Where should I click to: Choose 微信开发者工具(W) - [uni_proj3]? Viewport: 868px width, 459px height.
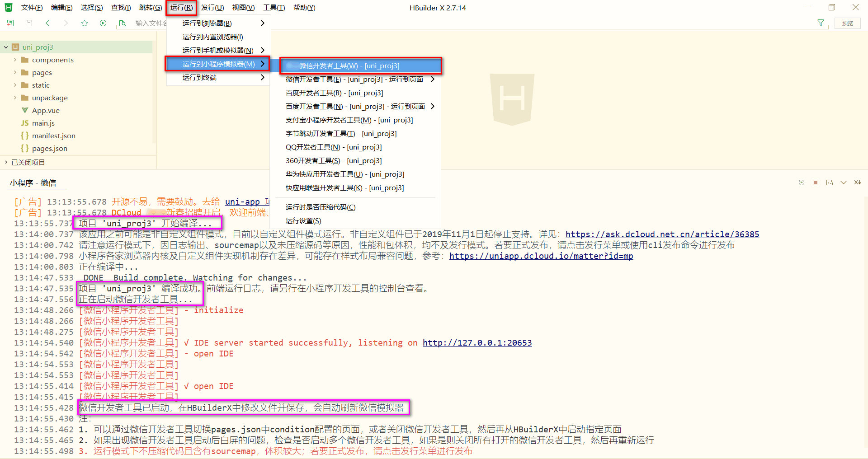[360, 66]
